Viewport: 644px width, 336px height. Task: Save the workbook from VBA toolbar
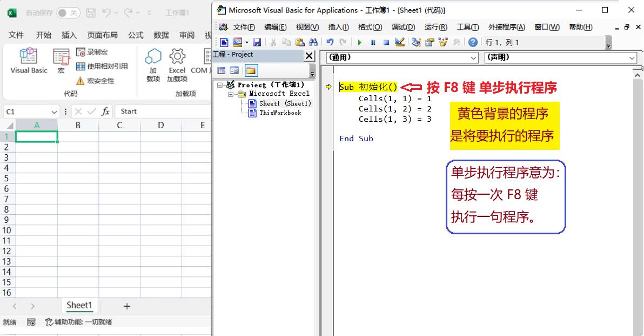pyautogui.click(x=257, y=43)
